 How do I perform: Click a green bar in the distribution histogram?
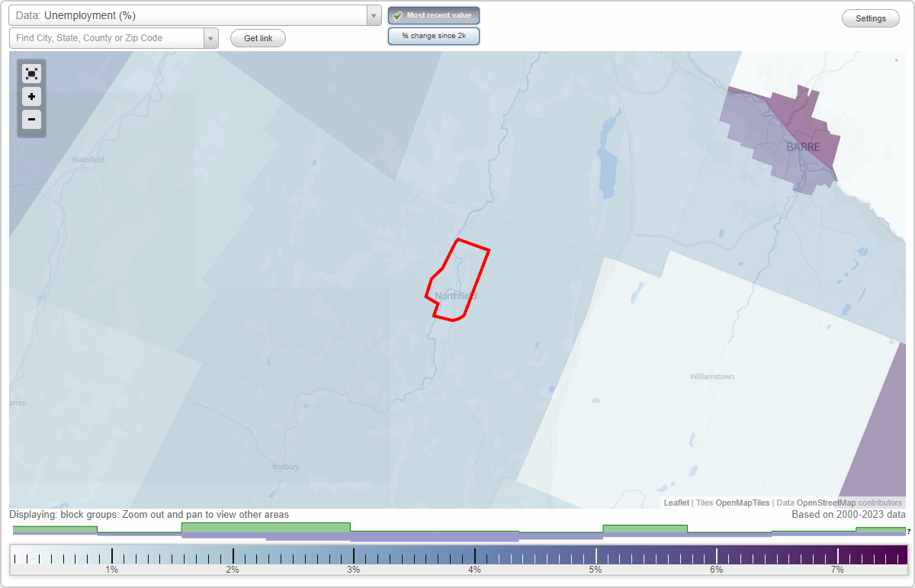[265, 528]
